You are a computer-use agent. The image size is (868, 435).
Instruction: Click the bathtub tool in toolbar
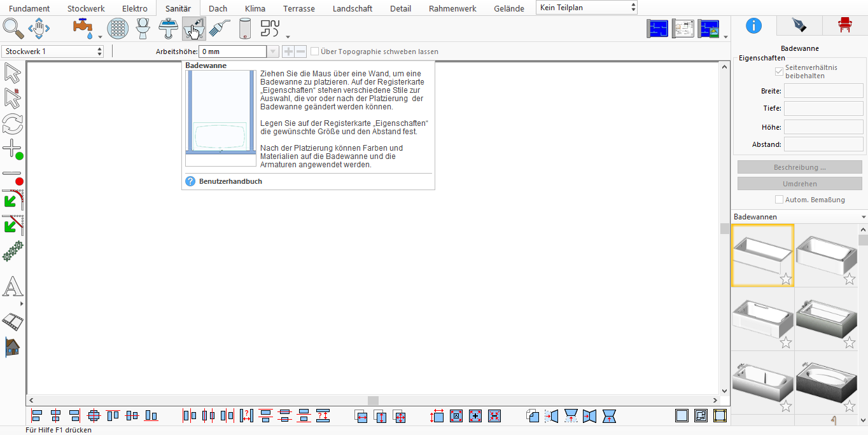coord(194,29)
